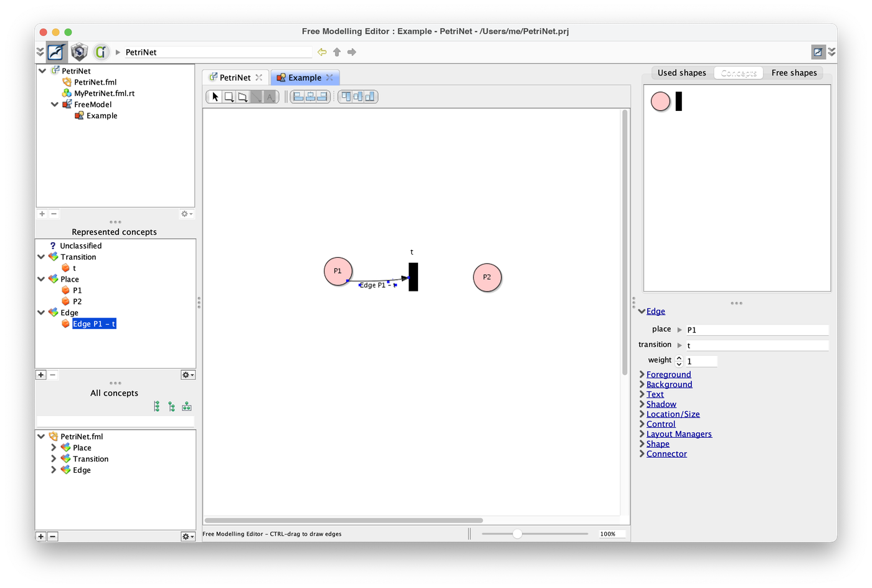Choose the polygon shape drawing tool
Viewport: 872px width, 588px height.
pyautogui.click(x=243, y=97)
